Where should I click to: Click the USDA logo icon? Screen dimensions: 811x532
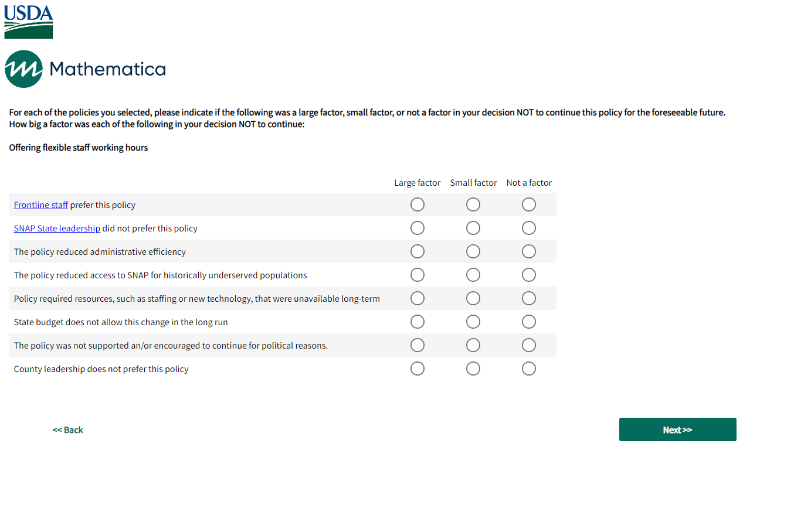(x=29, y=22)
